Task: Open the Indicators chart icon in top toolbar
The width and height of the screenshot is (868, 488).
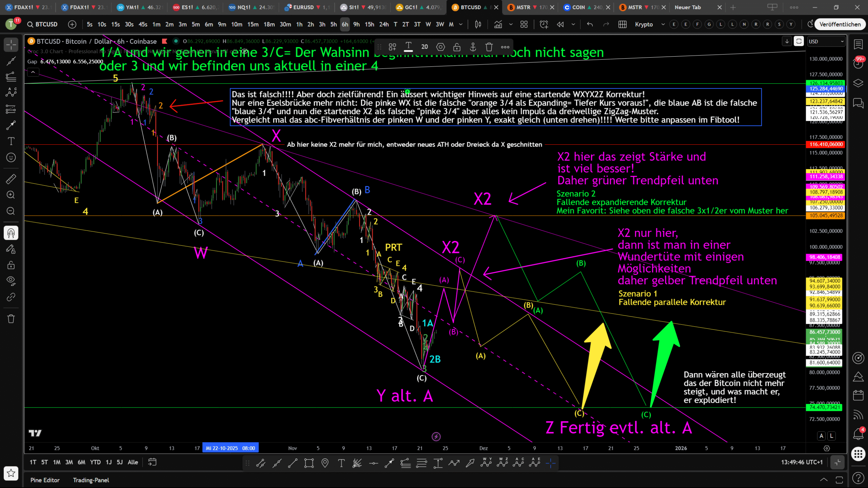Action: pos(498,24)
